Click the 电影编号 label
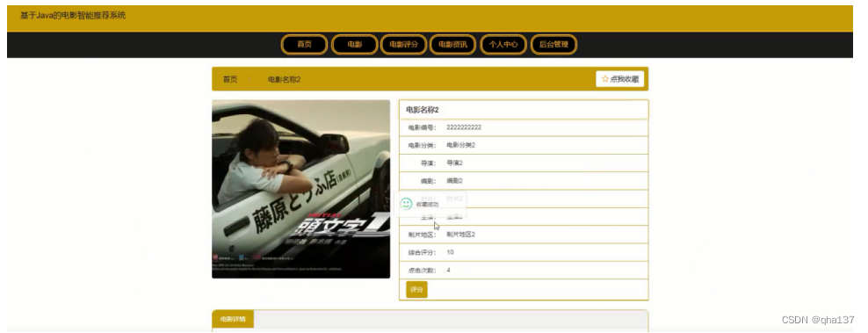Viewport: 868px width, 333px height. (x=423, y=127)
